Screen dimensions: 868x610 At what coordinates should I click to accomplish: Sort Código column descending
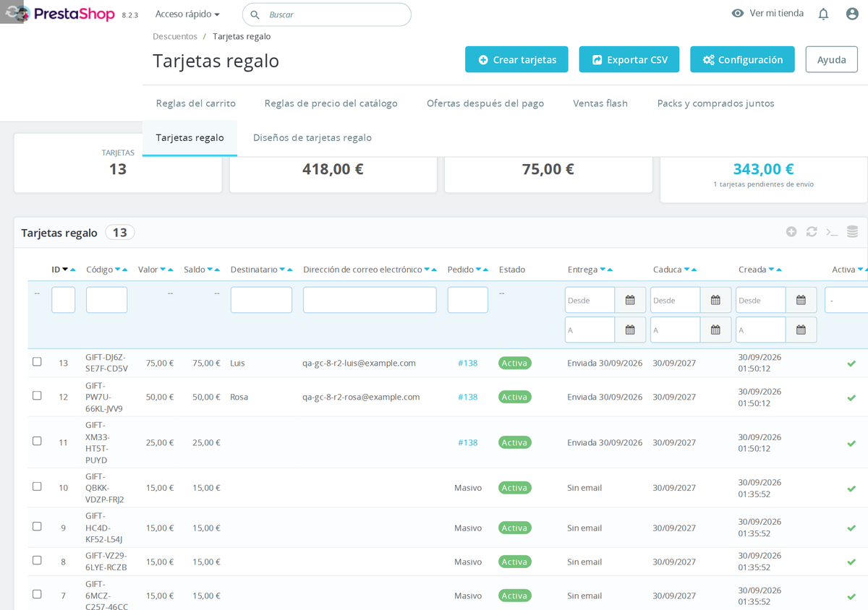(x=117, y=270)
